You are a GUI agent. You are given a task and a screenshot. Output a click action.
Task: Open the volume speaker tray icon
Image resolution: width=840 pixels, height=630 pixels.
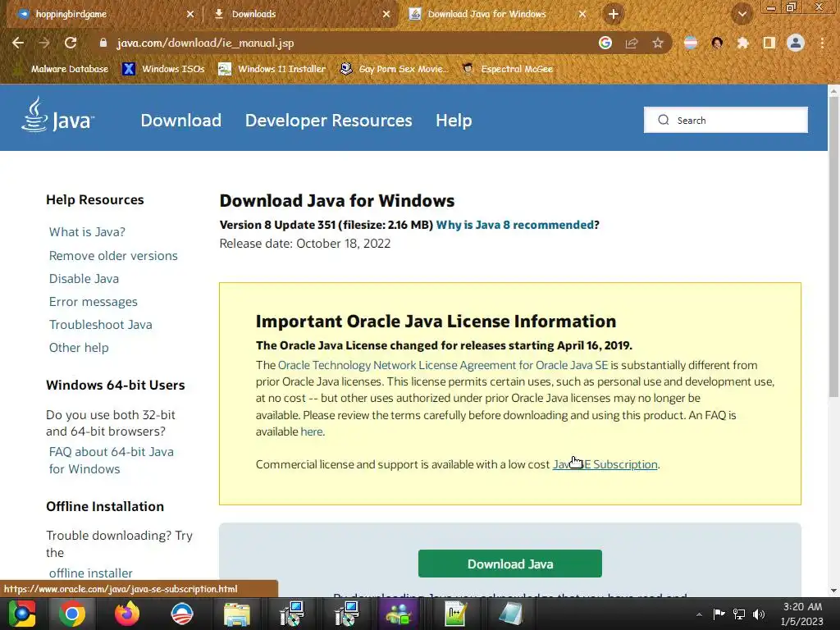pos(759,614)
